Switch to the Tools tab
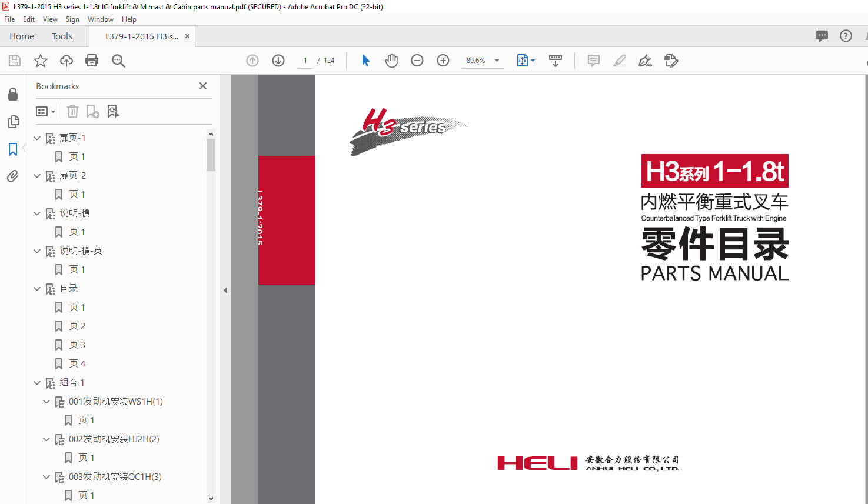Image resolution: width=868 pixels, height=504 pixels. coord(62,36)
